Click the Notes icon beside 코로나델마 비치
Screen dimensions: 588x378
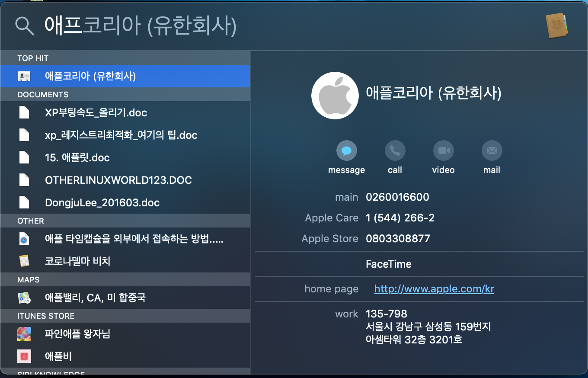pos(24,261)
